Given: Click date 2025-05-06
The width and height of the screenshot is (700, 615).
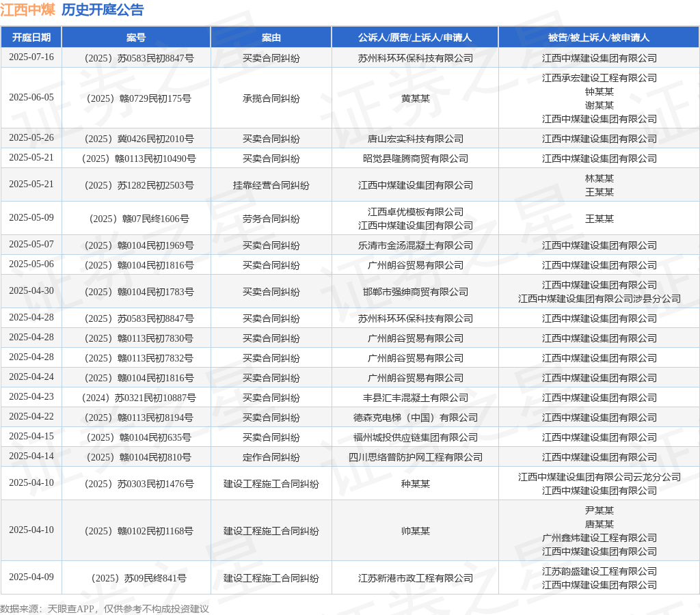Looking at the screenshot, I should point(31,264).
